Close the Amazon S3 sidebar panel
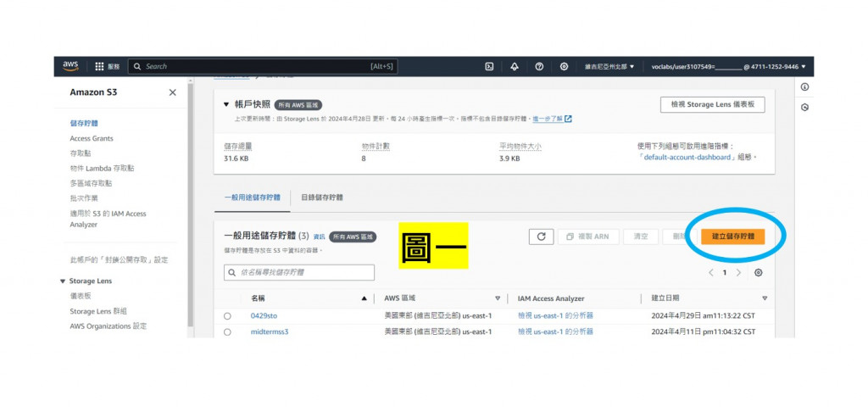 [173, 92]
